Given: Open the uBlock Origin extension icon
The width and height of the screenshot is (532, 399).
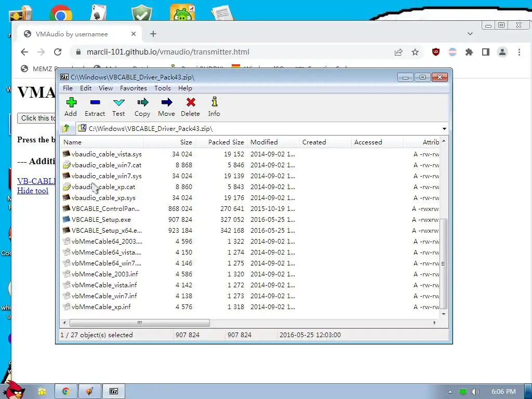Looking at the screenshot, I should [x=436, y=52].
